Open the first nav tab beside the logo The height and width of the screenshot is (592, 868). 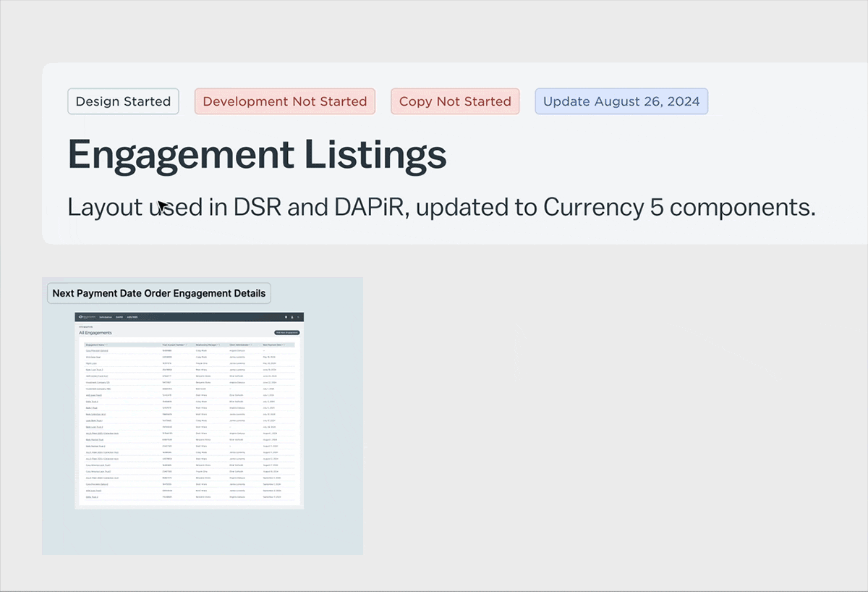coord(106,317)
